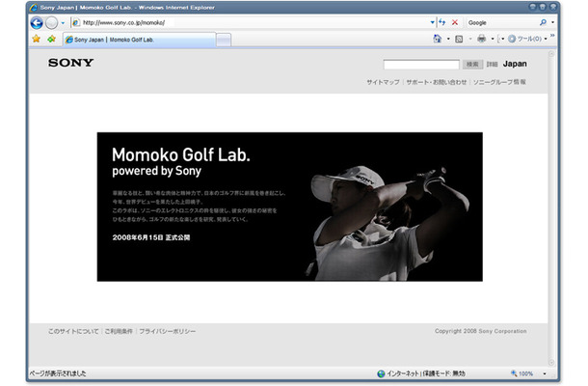Click the Feeds icon in command bar
588x386 pixels.
(x=459, y=39)
